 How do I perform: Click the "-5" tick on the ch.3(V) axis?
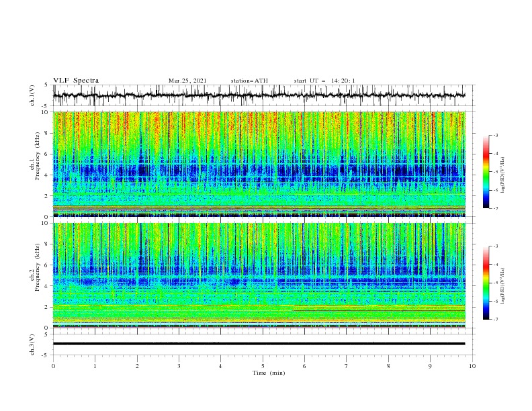coord(46,355)
